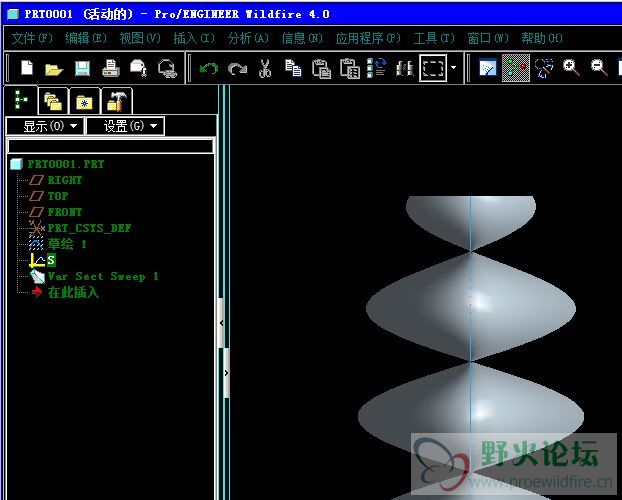Open selection box dropdown arrow
The image size is (622, 500).
[453, 68]
